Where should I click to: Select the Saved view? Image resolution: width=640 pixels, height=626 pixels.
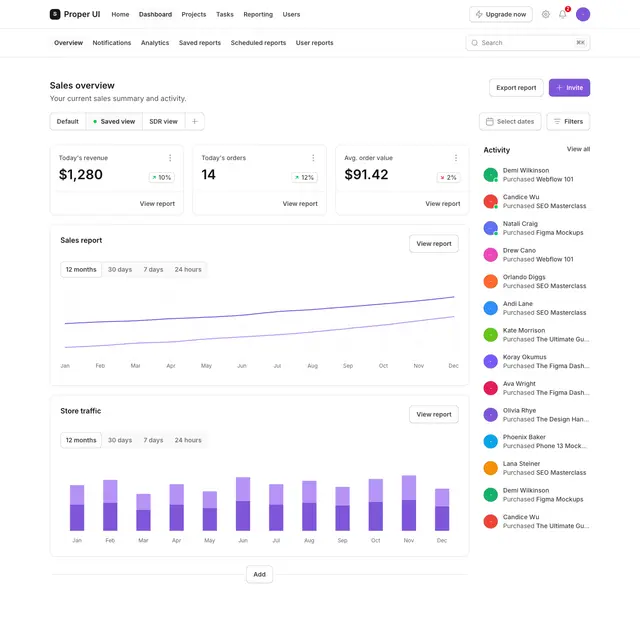[114, 121]
